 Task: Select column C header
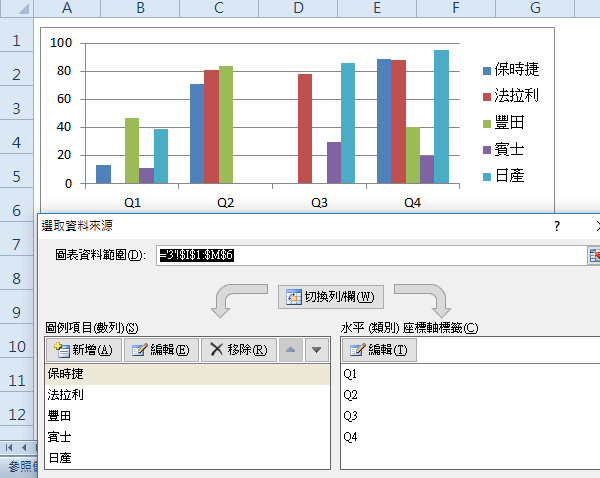pyautogui.click(x=219, y=8)
